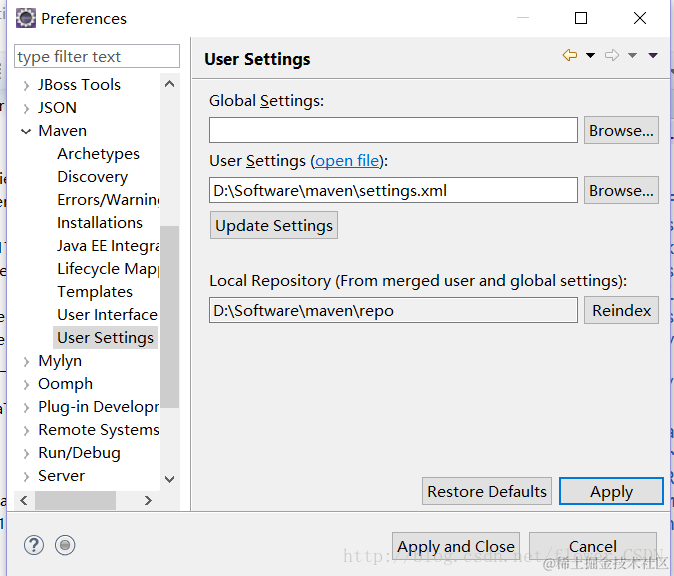Click the yellow back navigation arrow
The width and height of the screenshot is (674, 576).
pos(570,55)
